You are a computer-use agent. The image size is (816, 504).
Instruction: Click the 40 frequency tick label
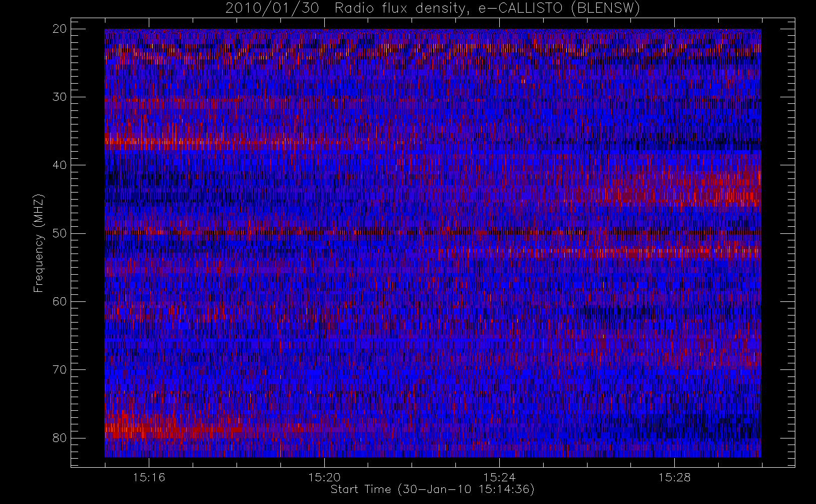60,165
